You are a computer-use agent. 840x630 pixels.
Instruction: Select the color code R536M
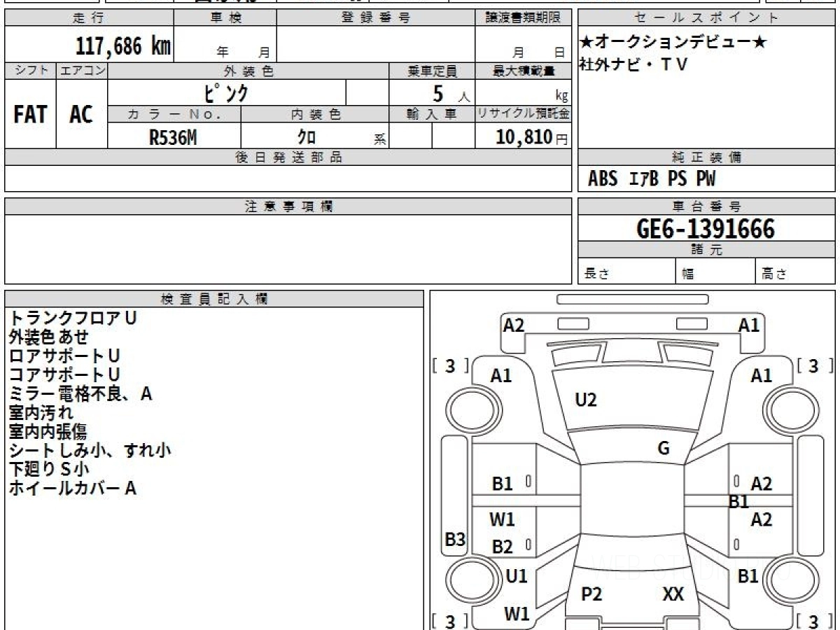[x=172, y=137]
